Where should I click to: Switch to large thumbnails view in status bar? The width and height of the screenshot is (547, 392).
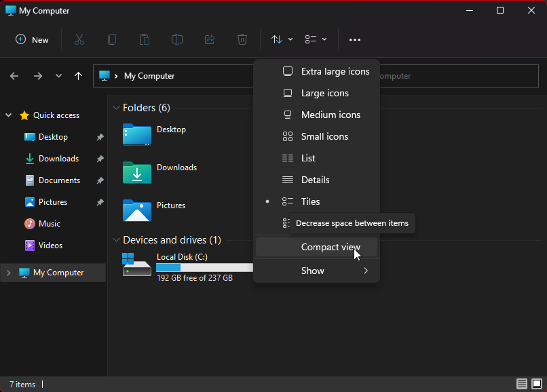point(537,384)
